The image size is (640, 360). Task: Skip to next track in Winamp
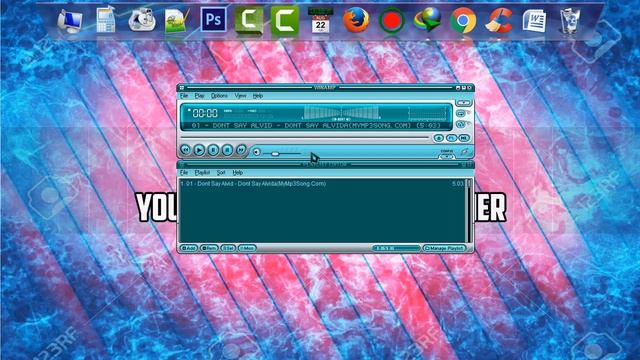[x=241, y=150]
